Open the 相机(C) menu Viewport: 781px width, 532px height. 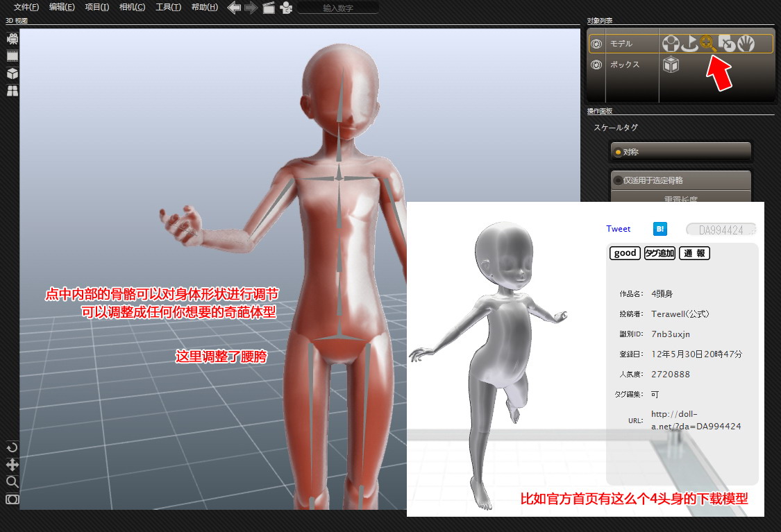click(132, 8)
